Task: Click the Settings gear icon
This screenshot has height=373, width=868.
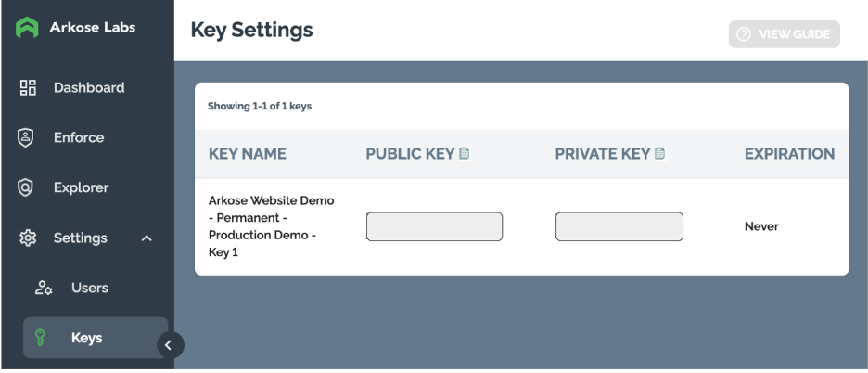Action: coord(28,238)
